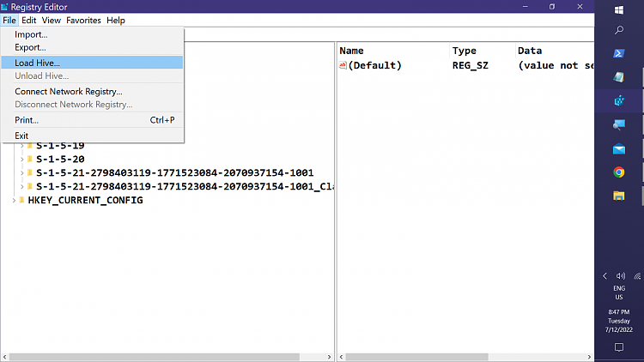Select Load Hive... menu entry
Image resolution: width=644 pixels, height=362 pixels.
tap(92, 63)
